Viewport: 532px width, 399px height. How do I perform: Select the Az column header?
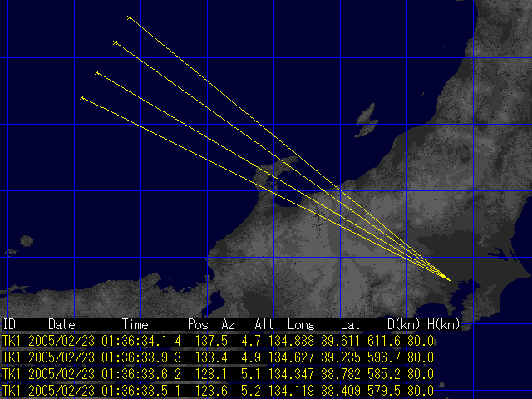[x=229, y=323]
